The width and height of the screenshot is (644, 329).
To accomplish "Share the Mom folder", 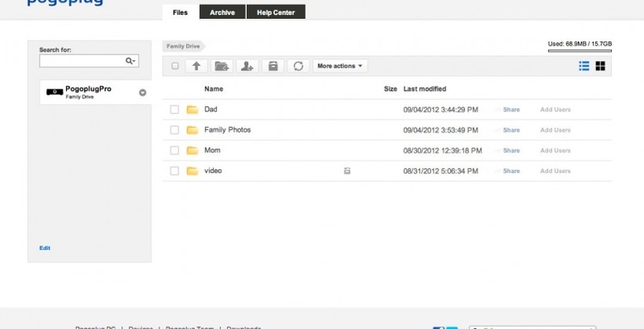I will 511,151.
